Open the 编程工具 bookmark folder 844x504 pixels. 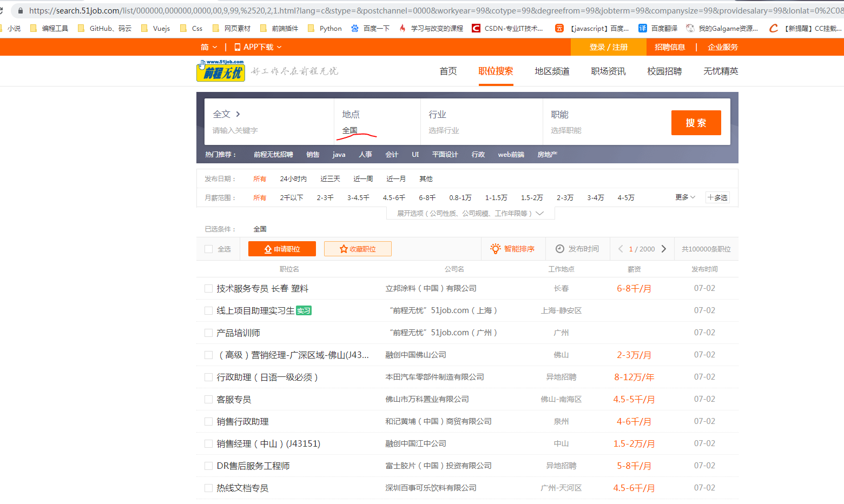point(49,28)
